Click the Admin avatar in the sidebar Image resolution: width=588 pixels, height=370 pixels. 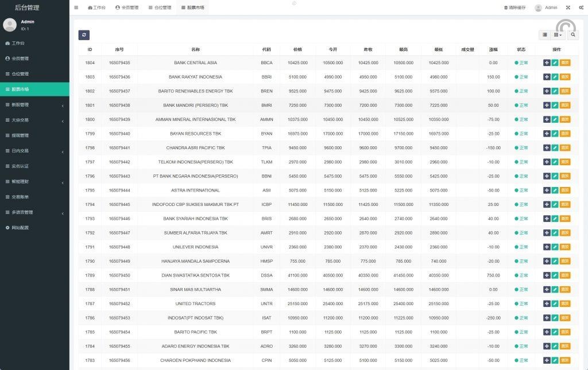[x=10, y=25]
